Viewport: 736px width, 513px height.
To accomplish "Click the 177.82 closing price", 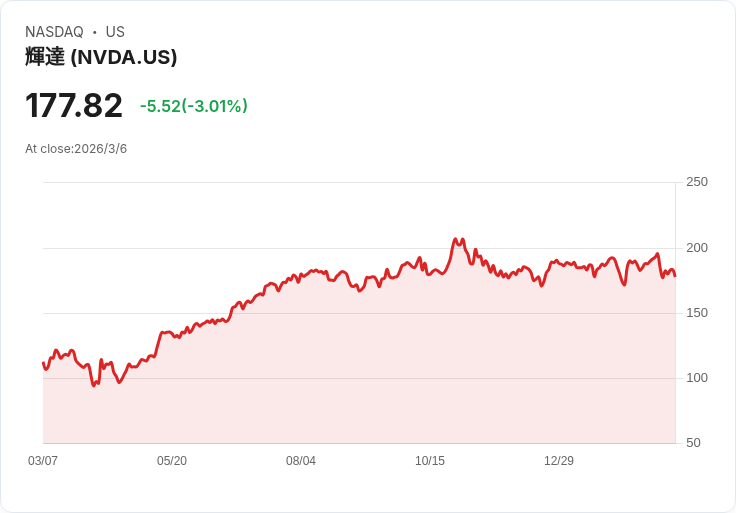I will click(74, 106).
